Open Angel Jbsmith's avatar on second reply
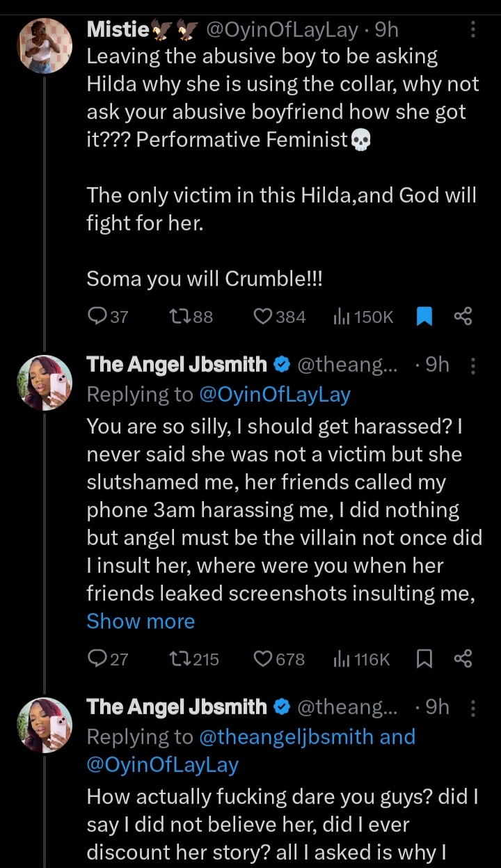Viewport: 501px width, 868px height. pos(45,725)
